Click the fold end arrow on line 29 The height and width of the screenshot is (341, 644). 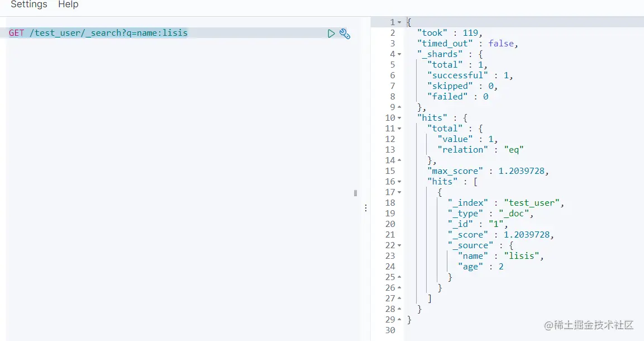[399, 320]
